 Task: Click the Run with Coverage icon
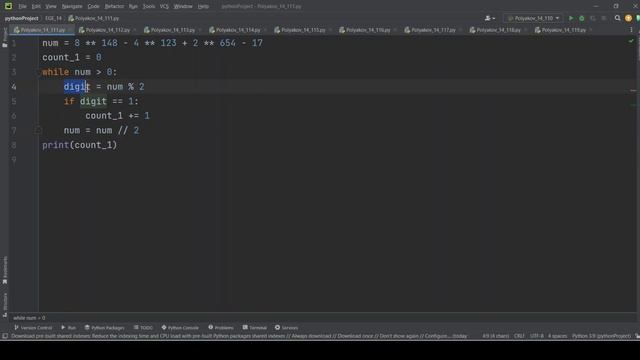click(x=593, y=18)
